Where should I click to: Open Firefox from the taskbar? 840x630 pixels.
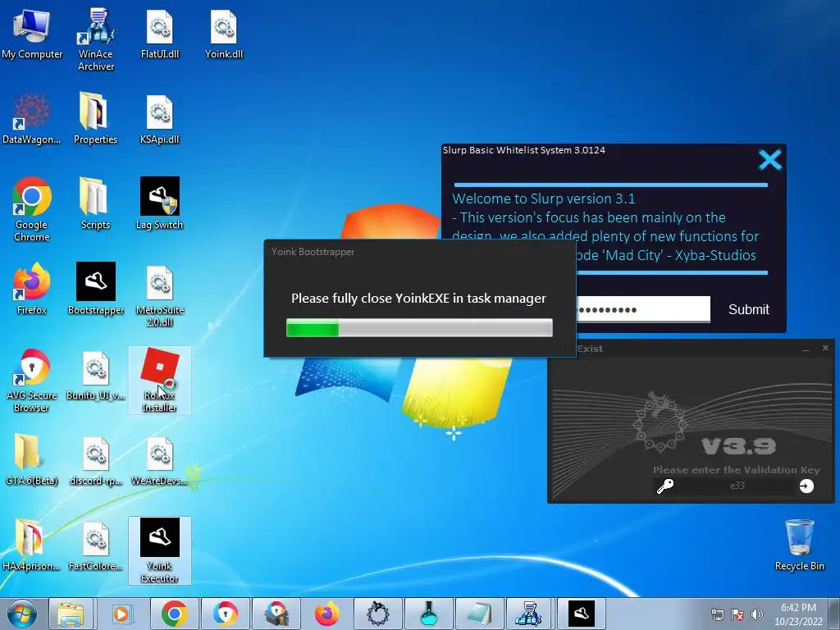pos(326,614)
